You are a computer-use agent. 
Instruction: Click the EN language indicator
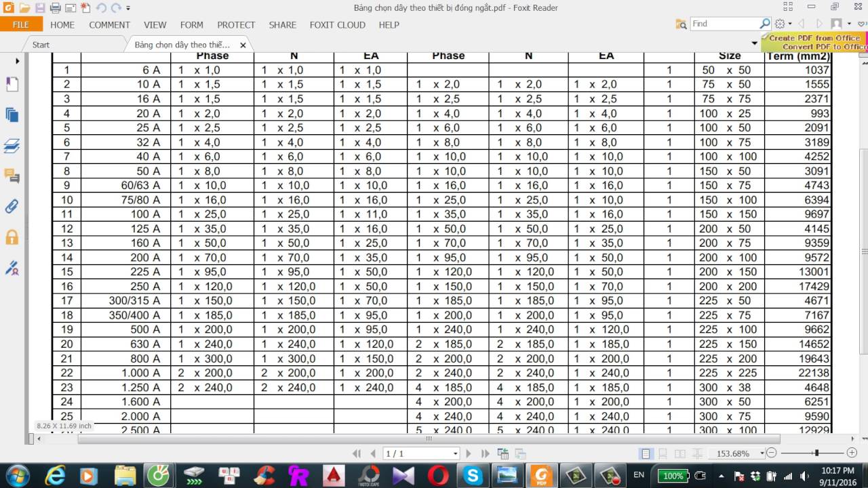click(639, 475)
